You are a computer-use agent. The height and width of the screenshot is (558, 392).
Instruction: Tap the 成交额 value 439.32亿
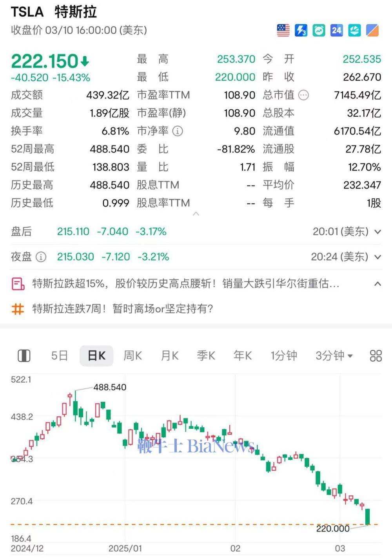[x=108, y=95]
